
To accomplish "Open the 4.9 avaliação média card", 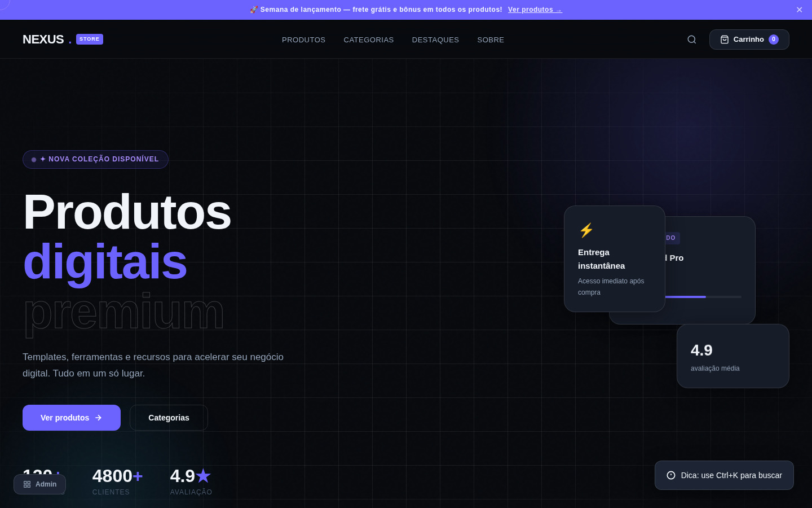I will click(x=733, y=356).
